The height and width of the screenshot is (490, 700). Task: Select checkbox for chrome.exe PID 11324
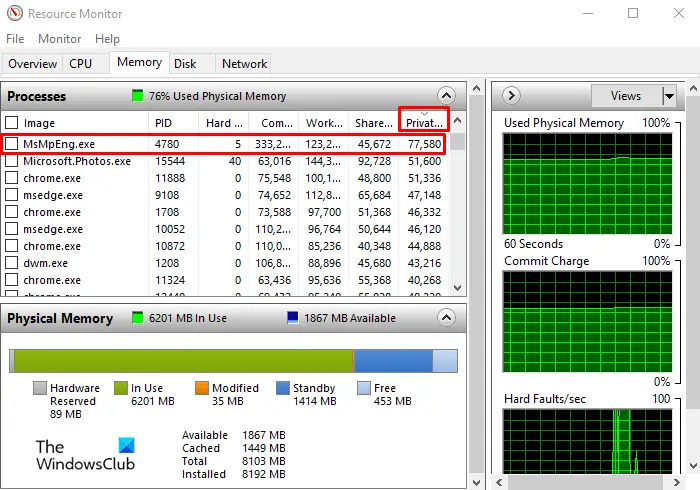point(12,279)
